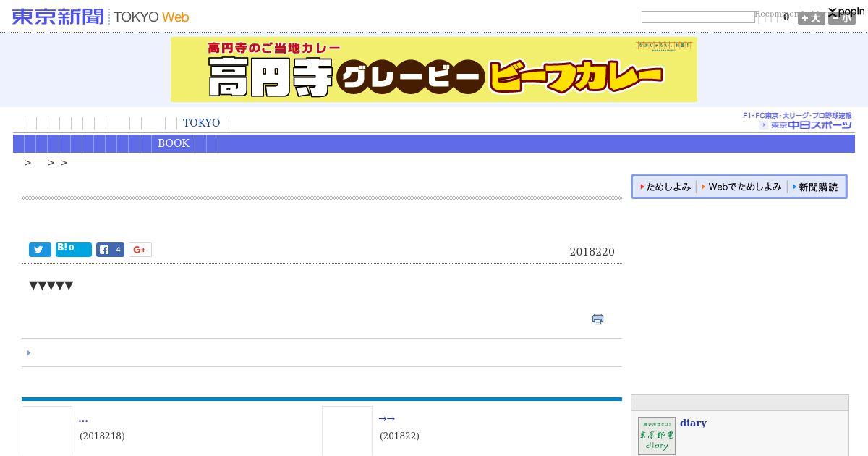Click the print article icon
868x456 pixels.
(597, 319)
